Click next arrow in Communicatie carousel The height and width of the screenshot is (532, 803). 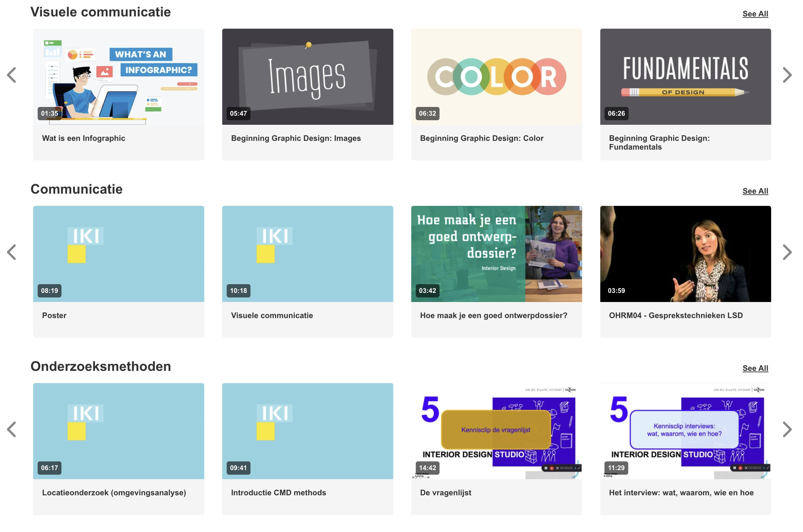787,252
